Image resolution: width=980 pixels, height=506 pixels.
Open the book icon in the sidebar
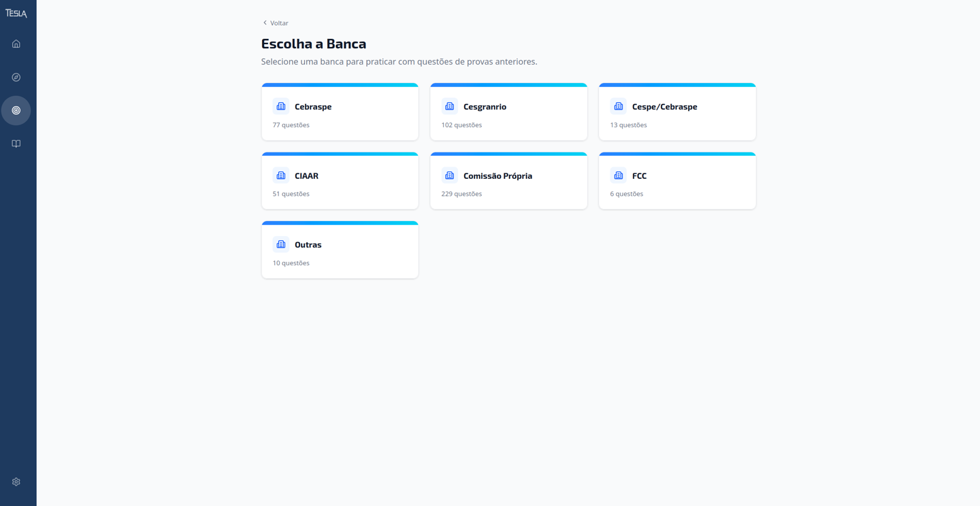point(16,144)
